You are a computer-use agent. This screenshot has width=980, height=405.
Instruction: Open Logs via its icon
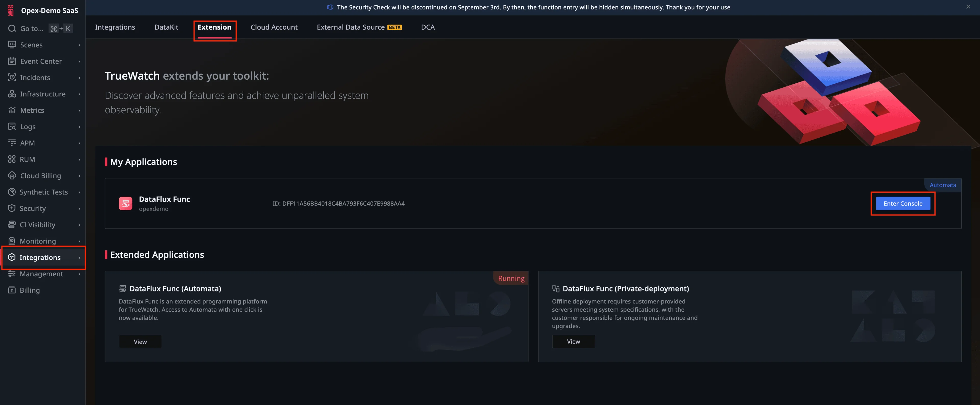[x=12, y=127]
